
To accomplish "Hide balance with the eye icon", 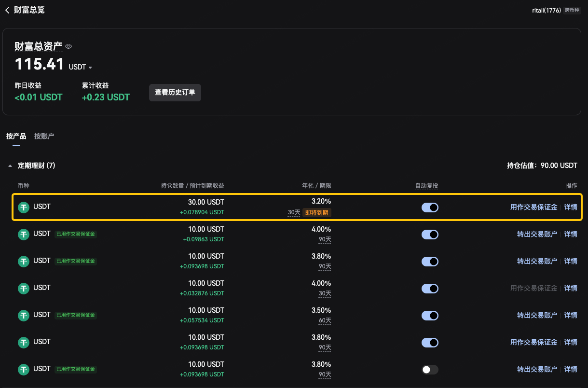I will (x=68, y=46).
